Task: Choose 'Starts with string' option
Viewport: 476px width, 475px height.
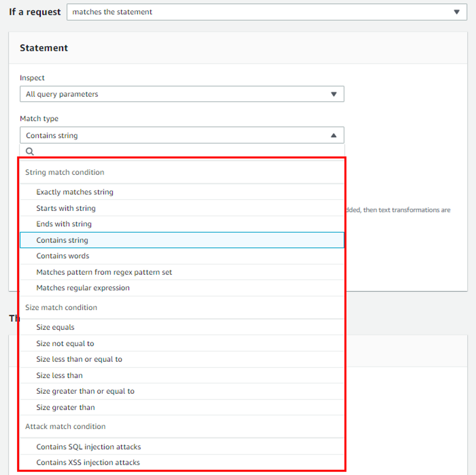Action: [66, 208]
